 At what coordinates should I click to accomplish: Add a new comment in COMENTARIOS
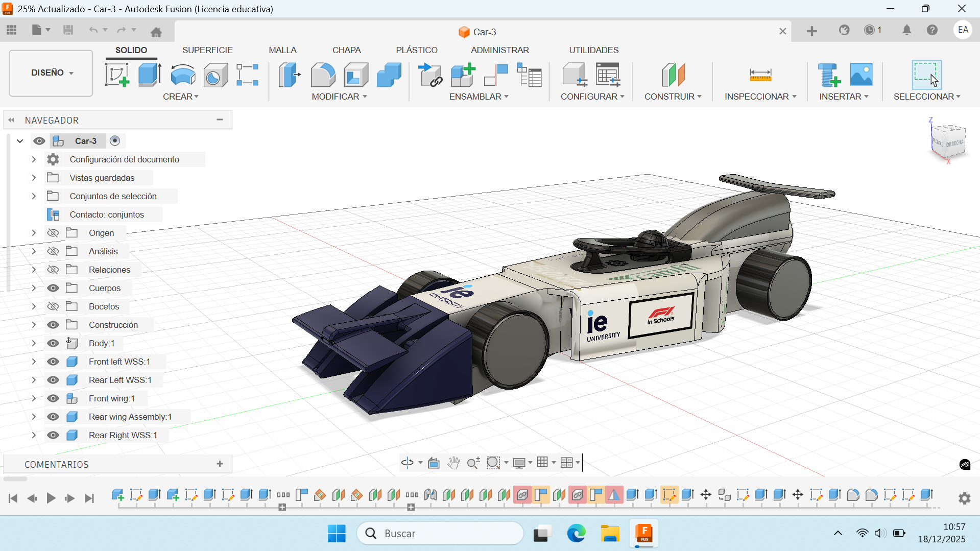click(x=220, y=464)
